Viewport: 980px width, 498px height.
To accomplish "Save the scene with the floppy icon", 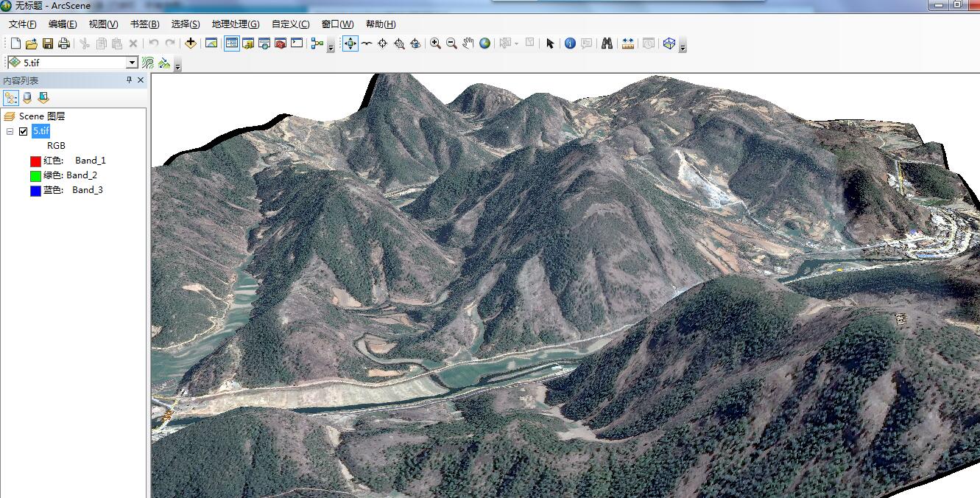I will click(x=47, y=43).
